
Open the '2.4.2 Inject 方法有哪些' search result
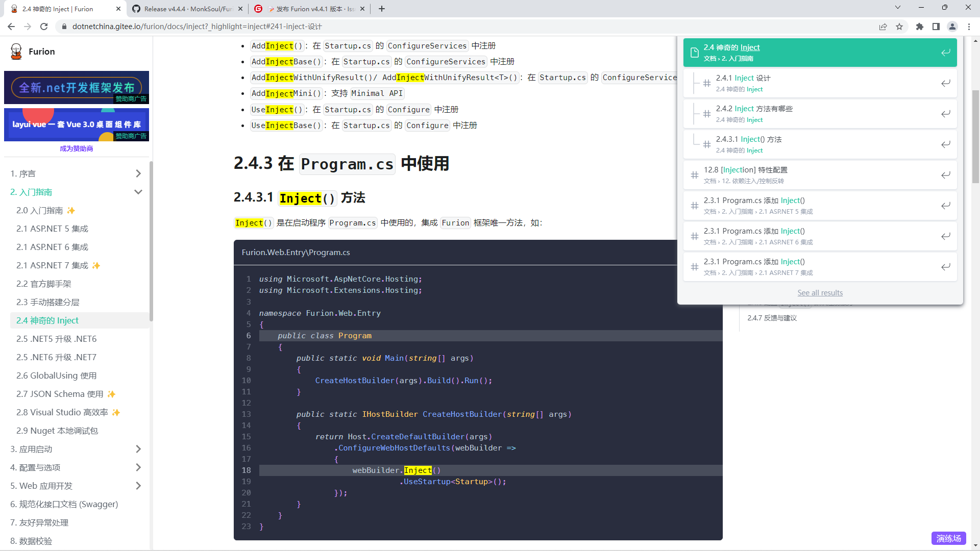pyautogui.click(x=820, y=114)
